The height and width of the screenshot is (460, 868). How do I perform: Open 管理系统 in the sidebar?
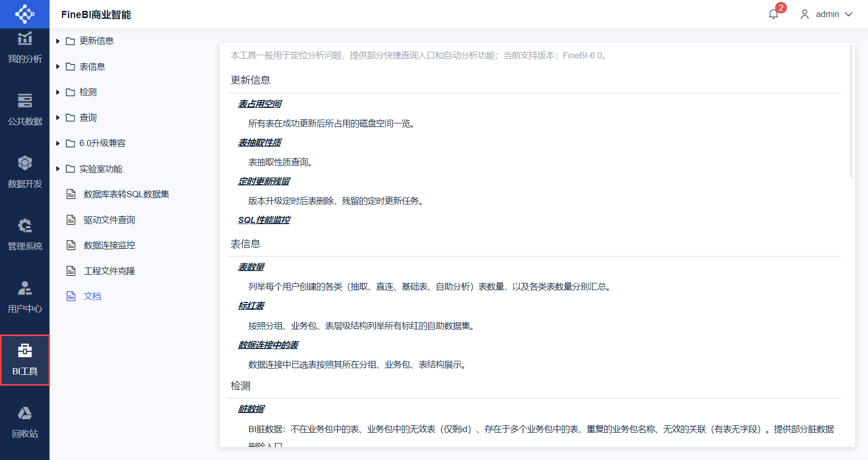click(25, 235)
